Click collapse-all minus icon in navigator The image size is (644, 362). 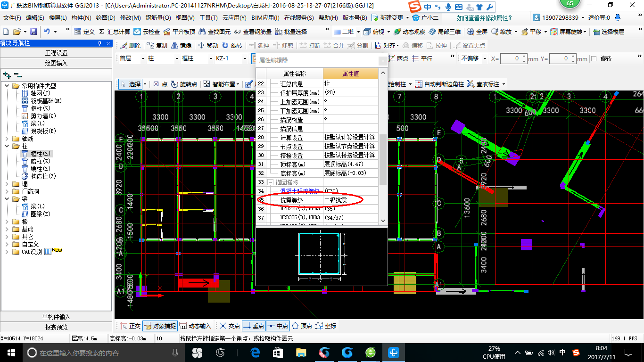17,74
